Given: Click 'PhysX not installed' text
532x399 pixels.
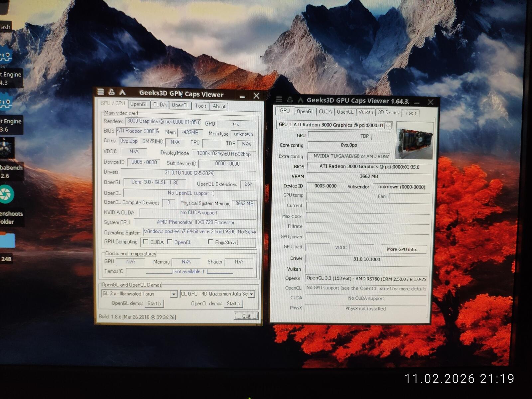Looking at the screenshot, I should coord(365,309).
